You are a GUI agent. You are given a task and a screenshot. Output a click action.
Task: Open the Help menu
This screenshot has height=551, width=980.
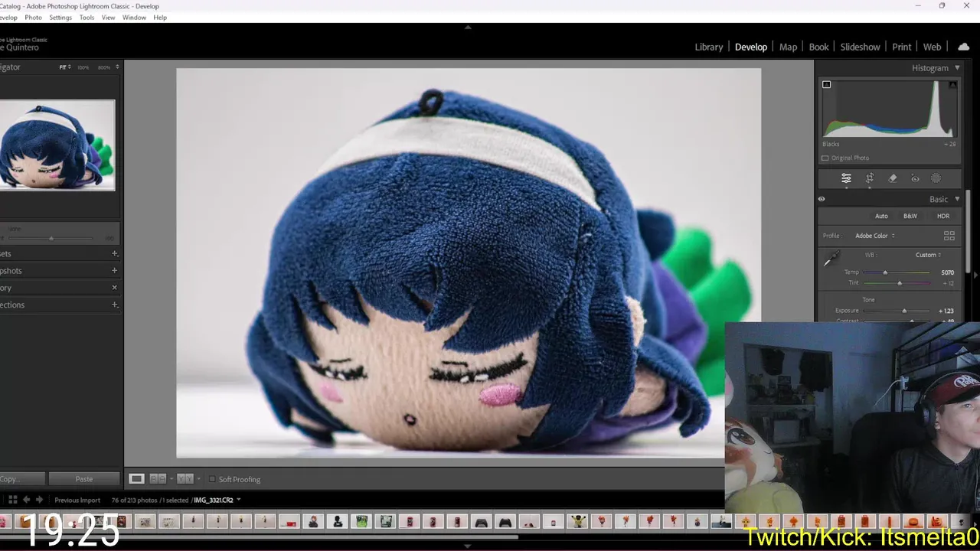[x=160, y=18]
